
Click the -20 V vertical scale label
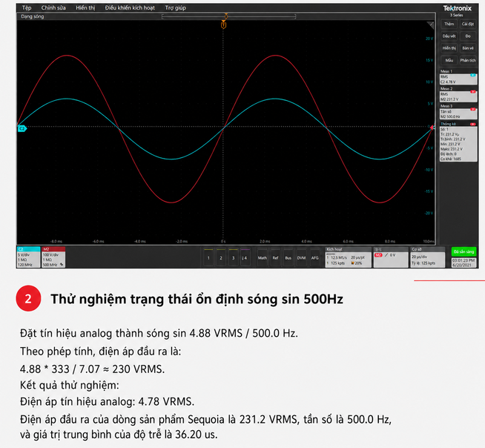point(429,213)
